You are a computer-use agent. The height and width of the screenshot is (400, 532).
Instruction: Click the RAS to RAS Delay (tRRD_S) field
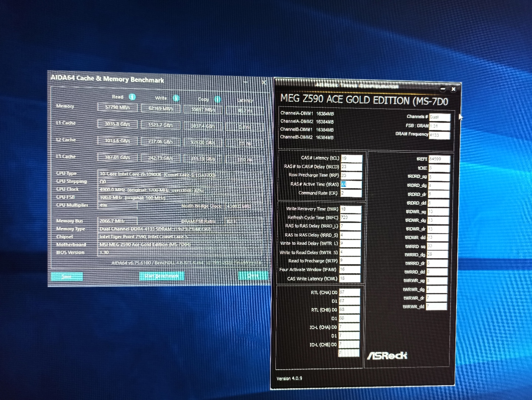[350, 235]
